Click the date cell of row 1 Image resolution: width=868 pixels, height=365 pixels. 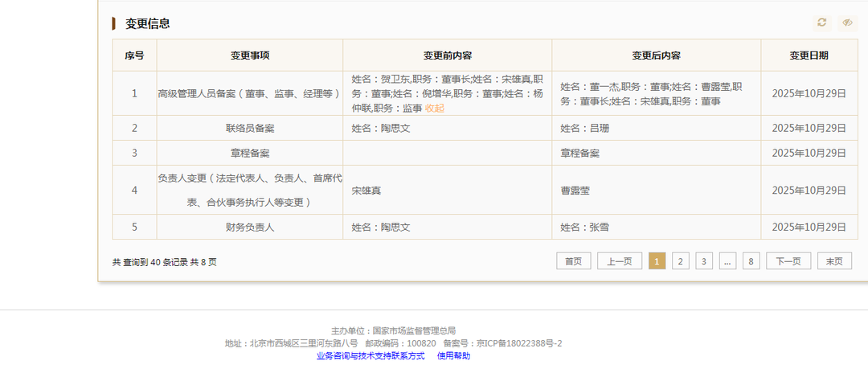point(809,93)
